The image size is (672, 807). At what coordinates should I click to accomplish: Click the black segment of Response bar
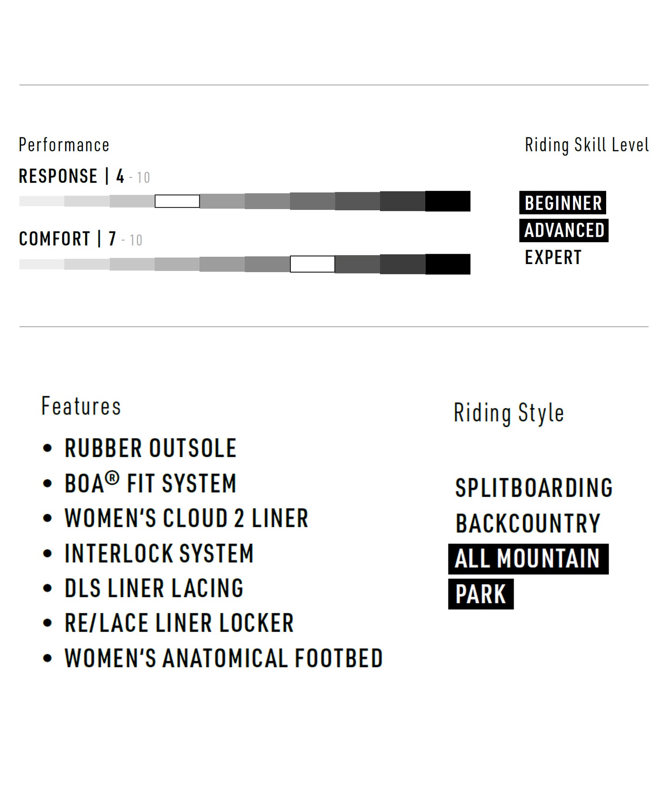click(x=448, y=201)
